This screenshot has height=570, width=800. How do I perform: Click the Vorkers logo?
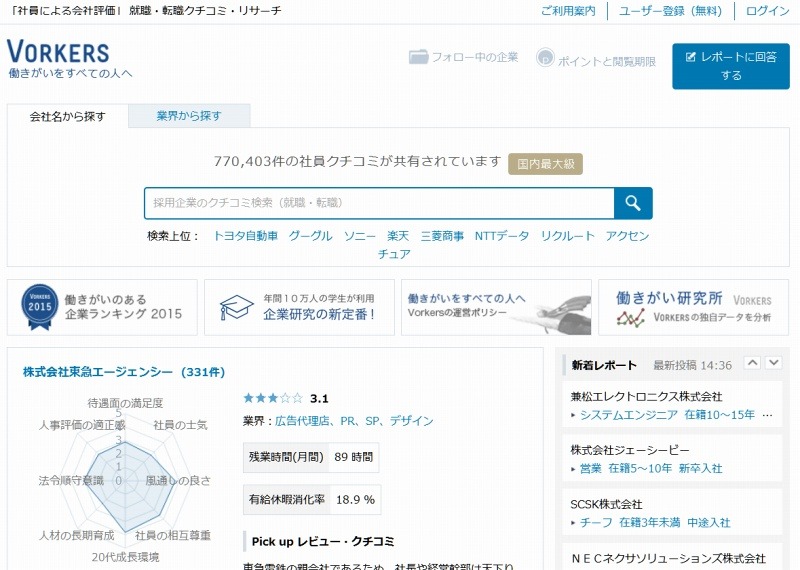58,51
